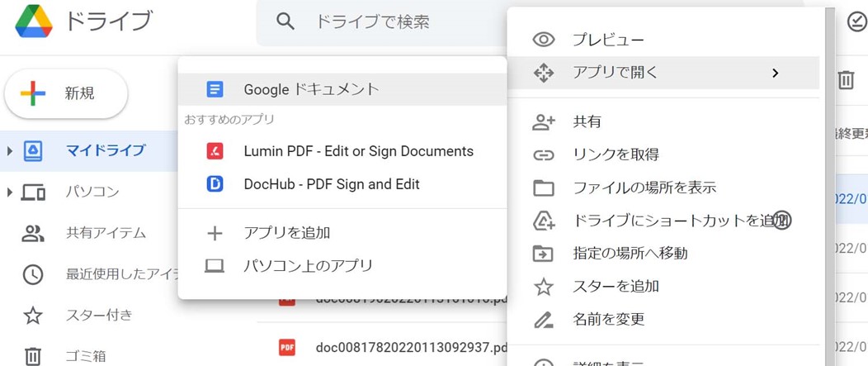Open 共有アイテム in the sidebar
Screen dimensions: 868x366
(x=106, y=234)
